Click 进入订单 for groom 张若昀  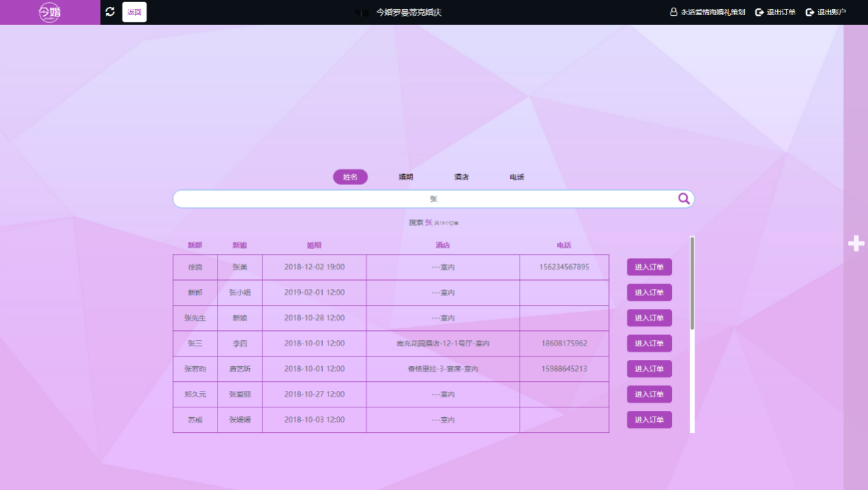(x=649, y=369)
